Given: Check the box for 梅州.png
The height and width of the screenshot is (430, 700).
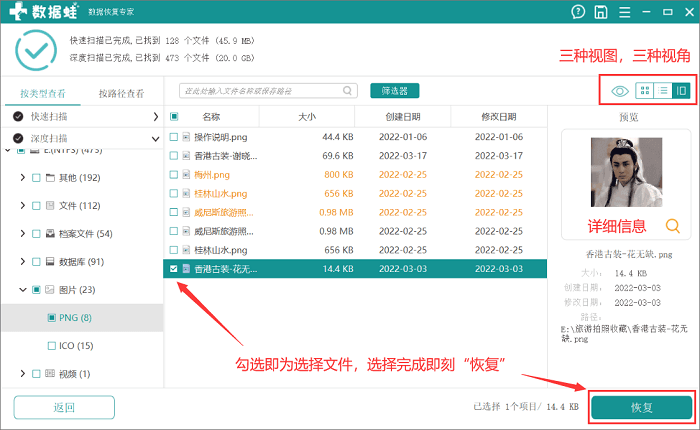Looking at the screenshot, I should tap(174, 175).
